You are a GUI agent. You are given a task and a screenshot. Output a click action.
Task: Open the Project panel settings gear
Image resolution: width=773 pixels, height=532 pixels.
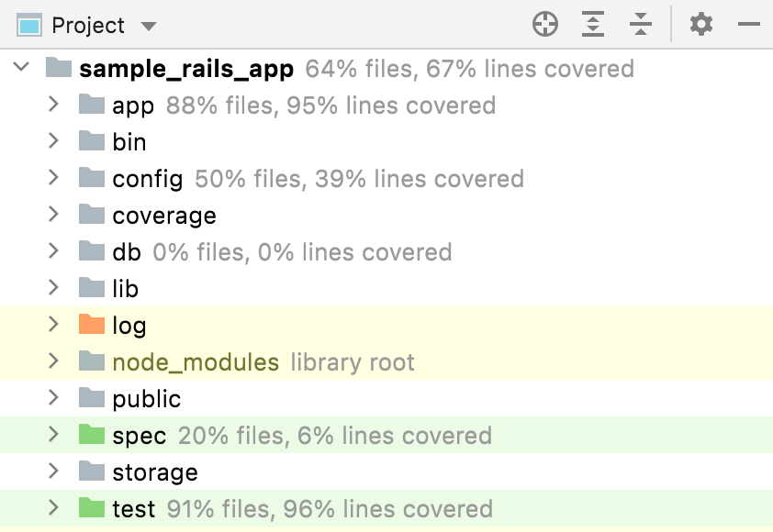(x=701, y=25)
